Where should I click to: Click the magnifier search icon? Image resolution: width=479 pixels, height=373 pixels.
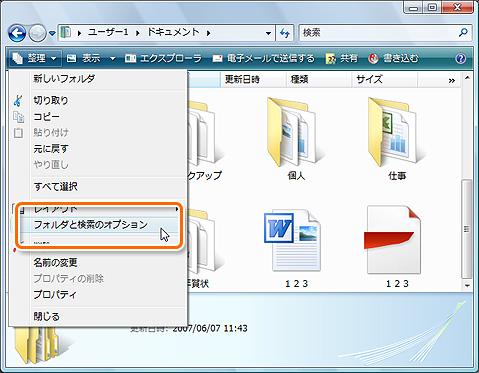click(x=463, y=33)
